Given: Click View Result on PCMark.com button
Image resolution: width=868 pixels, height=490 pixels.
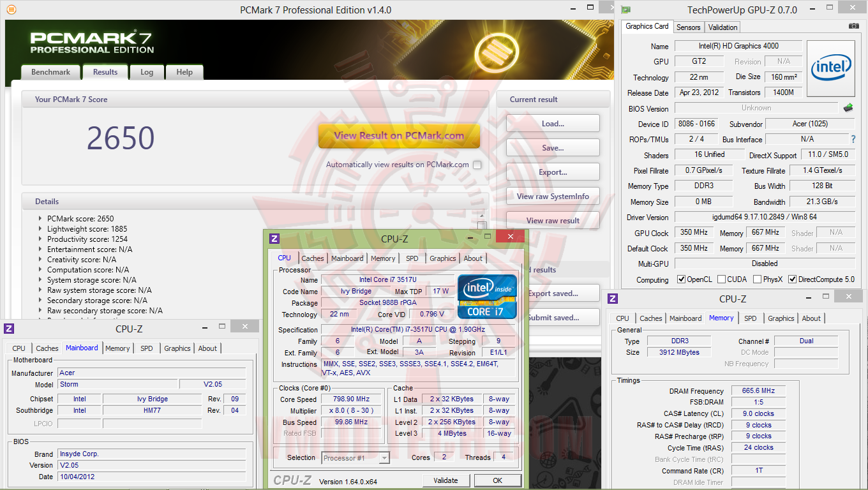Looking at the screenshot, I should [x=399, y=135].
